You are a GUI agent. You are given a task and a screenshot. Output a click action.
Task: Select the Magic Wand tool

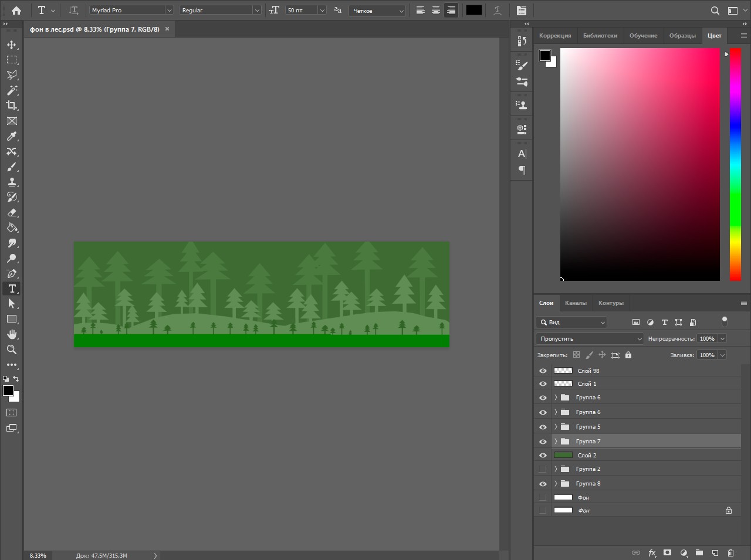(x=12, y=90)
